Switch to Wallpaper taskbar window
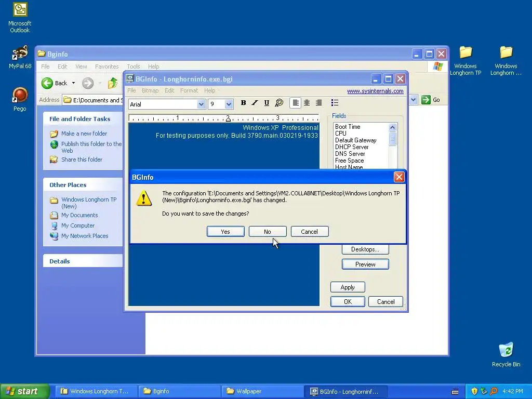532x399 pixels. pyautogui.click(x=262, y=391)
